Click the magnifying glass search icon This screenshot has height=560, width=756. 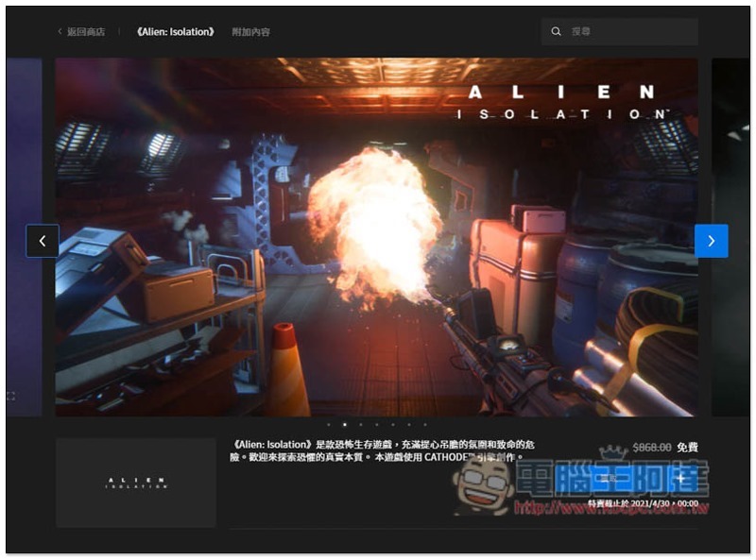click(x=557, y=32)
